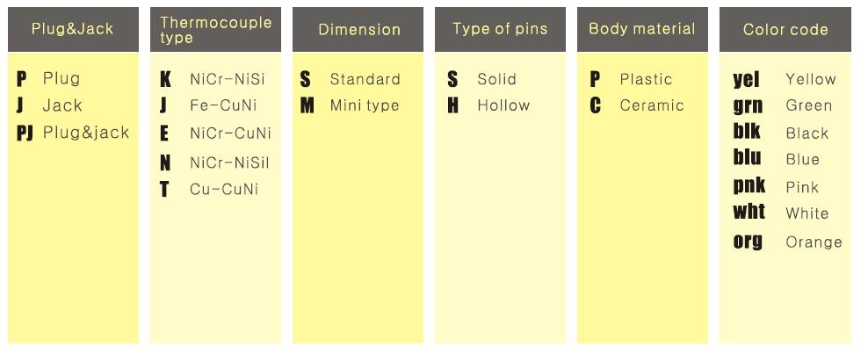Click the Plug&Jack column header
The width and height of the screenshot is (868, 354).
73,29
